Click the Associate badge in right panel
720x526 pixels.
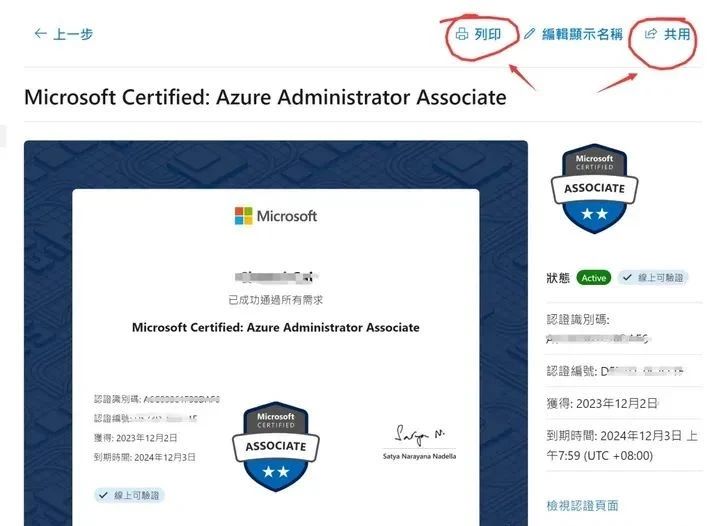595,189
